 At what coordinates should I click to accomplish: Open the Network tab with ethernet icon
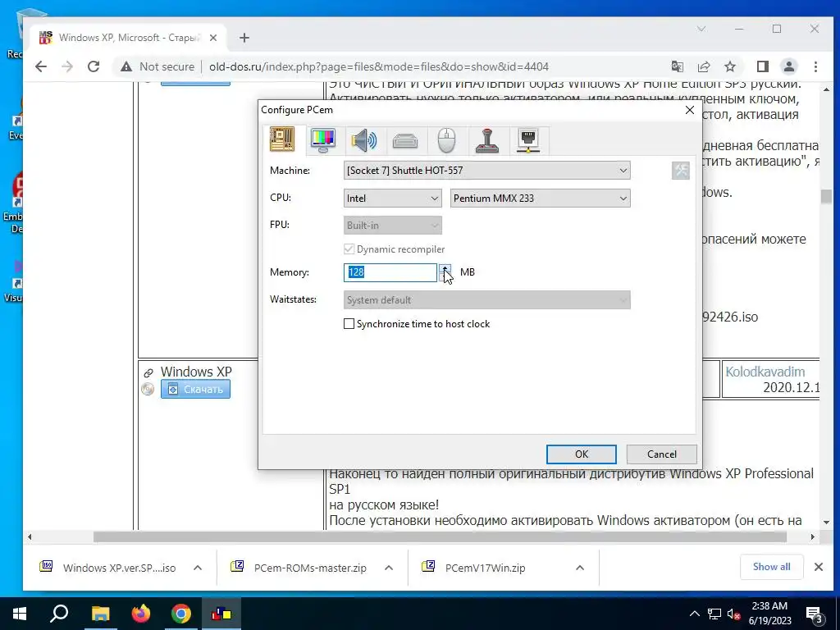point(528,141)
